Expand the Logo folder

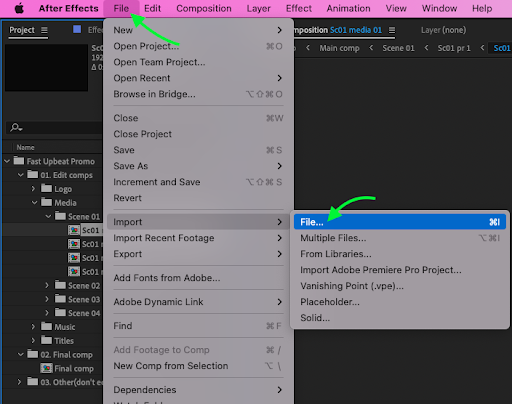(33, 189)
